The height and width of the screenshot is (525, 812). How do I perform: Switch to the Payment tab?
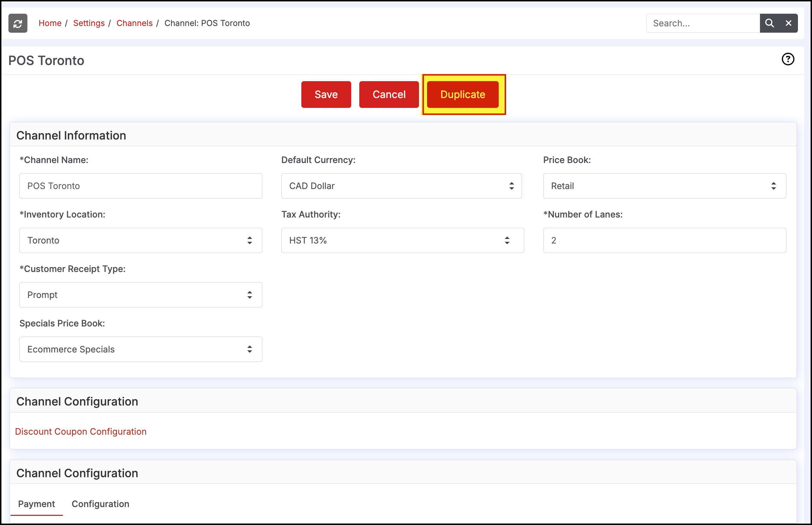37,504
